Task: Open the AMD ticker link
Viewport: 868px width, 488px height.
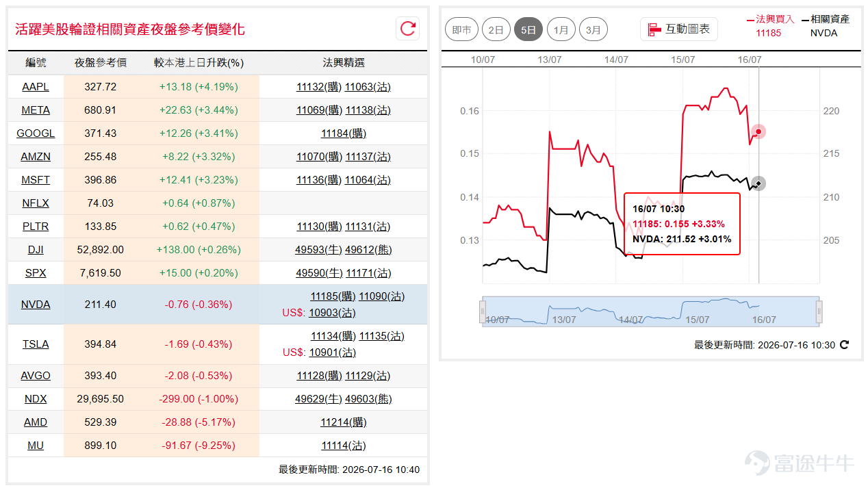Action: coord(36,422)
